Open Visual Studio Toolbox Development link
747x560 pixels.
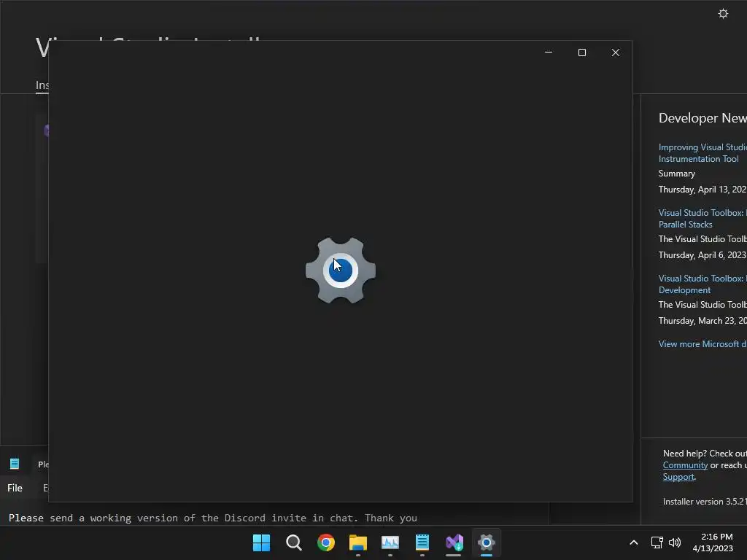click(703, 284)
